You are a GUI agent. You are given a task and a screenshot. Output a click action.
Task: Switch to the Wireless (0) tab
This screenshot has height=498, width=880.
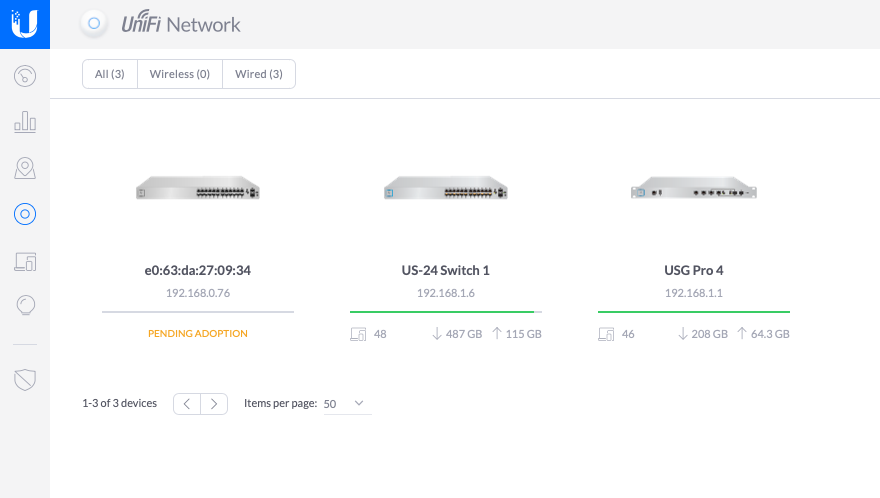coord(180,74)
